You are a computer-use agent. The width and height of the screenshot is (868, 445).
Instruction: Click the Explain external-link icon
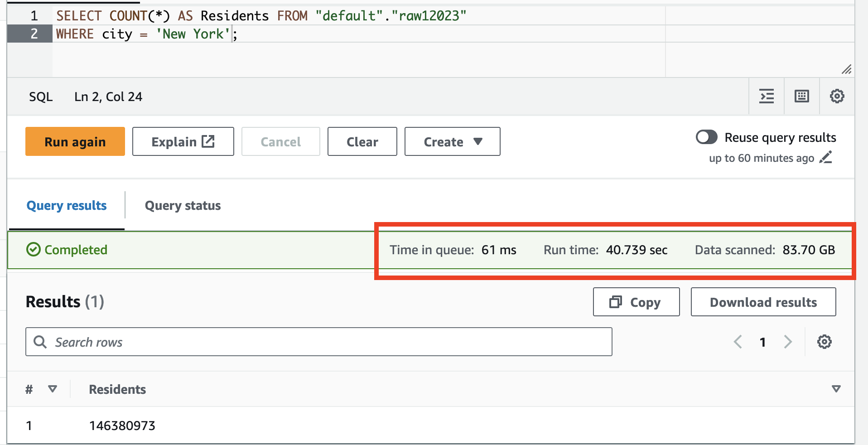tap(207, 141)
